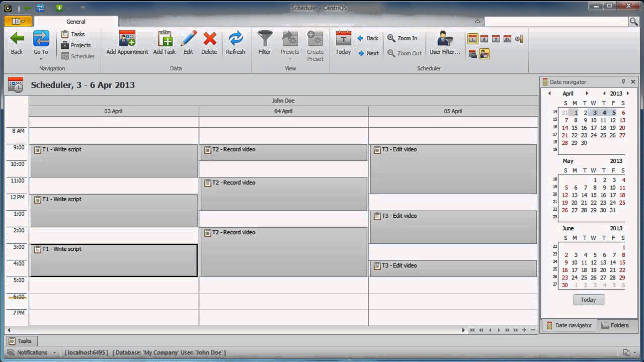The image size is (644, 362).
Task: Switch to one-day calendar view
Action: click(472, 39)
